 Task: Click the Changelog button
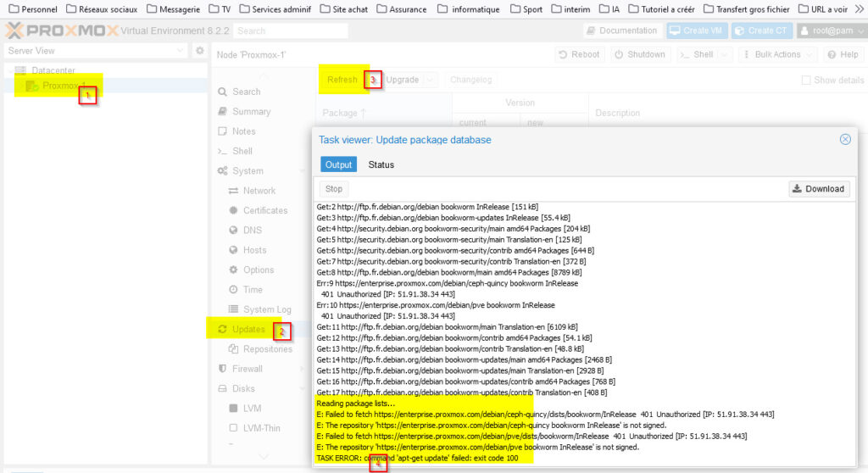coord(470,80)
